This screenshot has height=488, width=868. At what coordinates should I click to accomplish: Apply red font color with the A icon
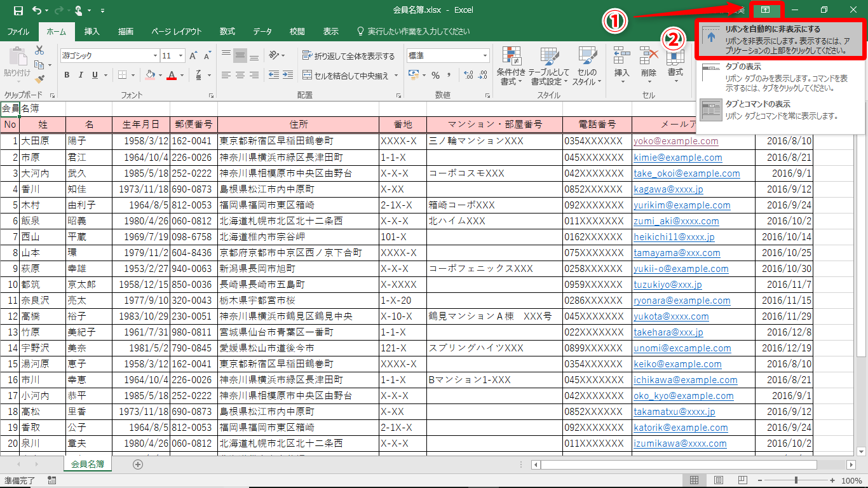point(171,75)
